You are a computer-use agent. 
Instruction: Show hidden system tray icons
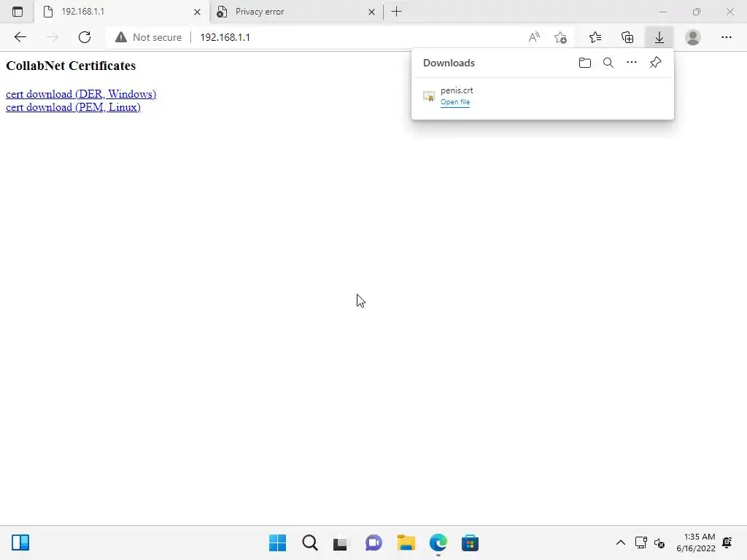620,542
